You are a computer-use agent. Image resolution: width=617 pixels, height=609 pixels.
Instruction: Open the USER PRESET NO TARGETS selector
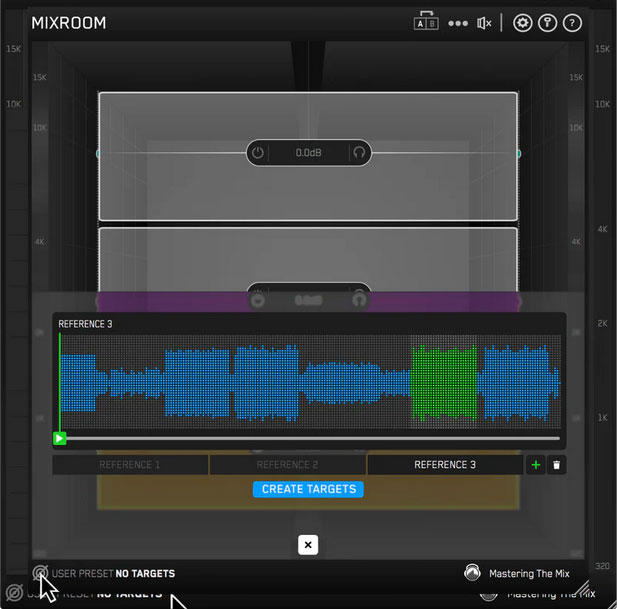pos(113,574)
